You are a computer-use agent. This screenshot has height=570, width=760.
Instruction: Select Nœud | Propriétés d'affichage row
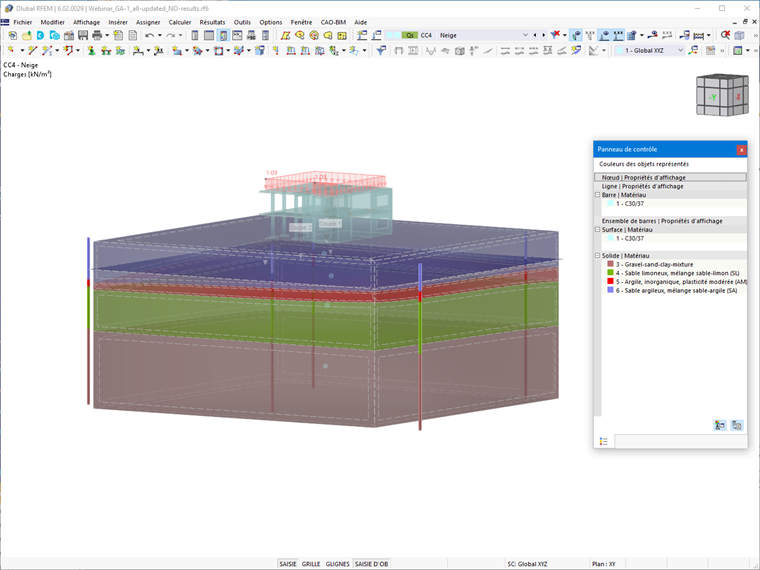670,177
